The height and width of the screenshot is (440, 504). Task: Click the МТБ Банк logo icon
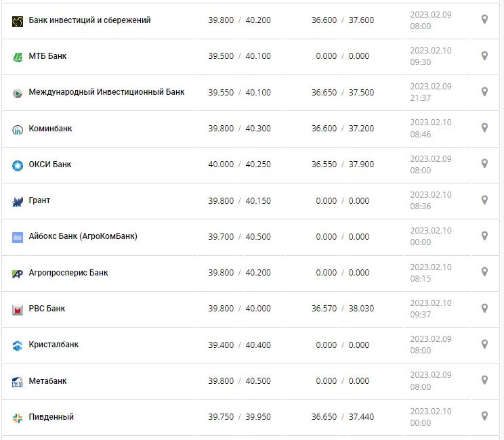tap(18, 57)
